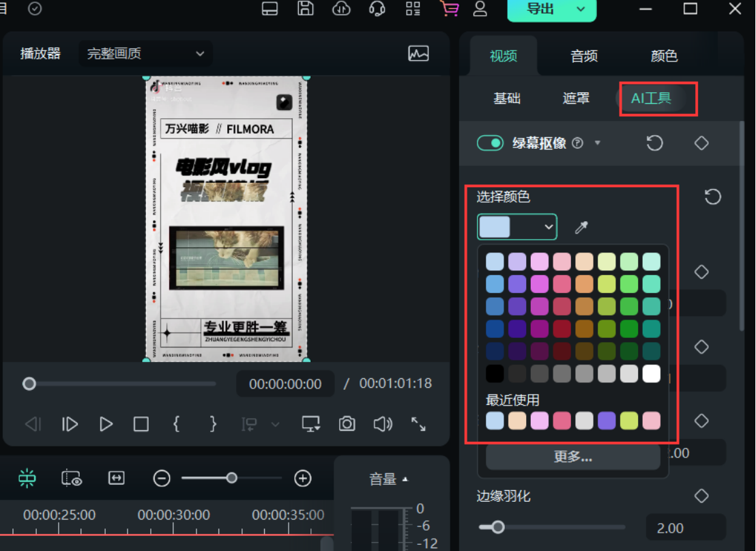
Task: Step forward one frame
Action: (70, 424)
